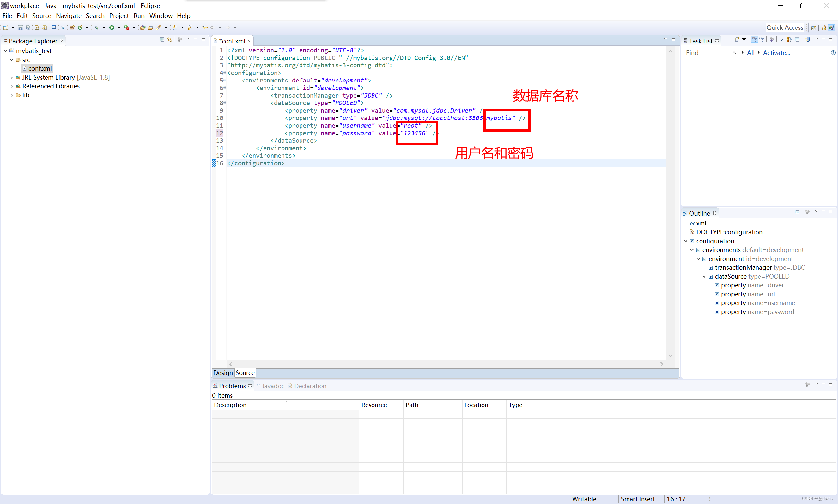Collapse the mybatis_test project node
The image size is (838, 504).
tap(6, 51)
